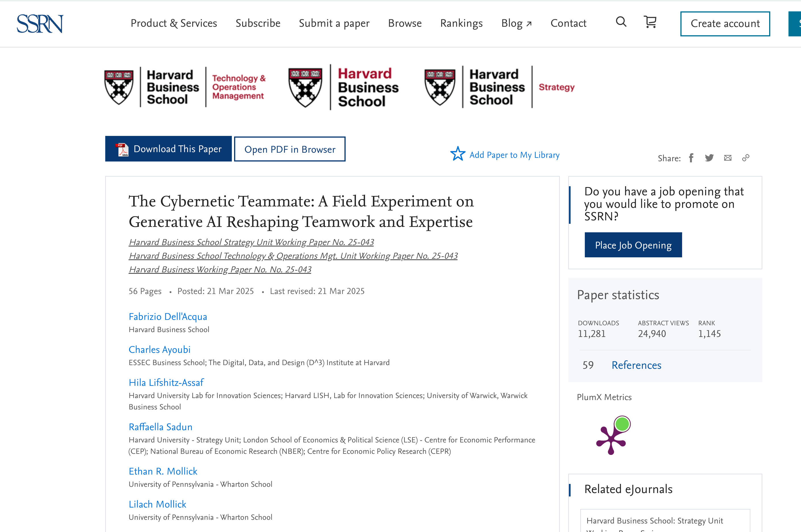801x532 pixels.
Task: Click the downloads count 11,281
Action: pyautogui.click(x=592, y=334)
